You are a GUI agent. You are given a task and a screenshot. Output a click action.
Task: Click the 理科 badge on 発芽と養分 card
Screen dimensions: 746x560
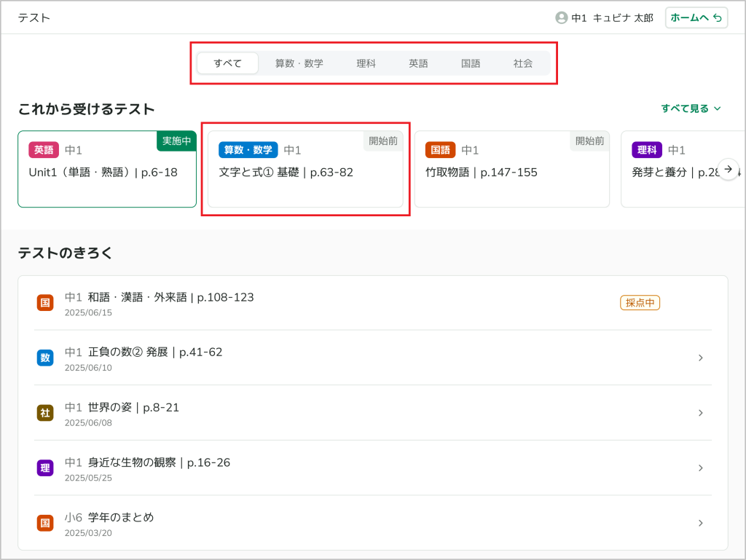click(x=647, y=150)
